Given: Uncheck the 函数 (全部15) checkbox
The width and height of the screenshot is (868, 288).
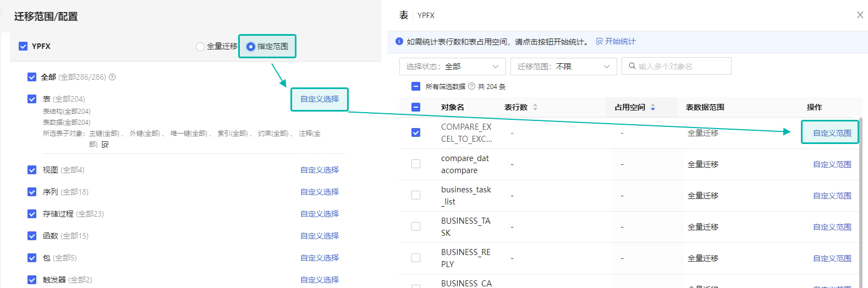Looking at the screenshot, I should pyautogui.click(x=32, y=236).
